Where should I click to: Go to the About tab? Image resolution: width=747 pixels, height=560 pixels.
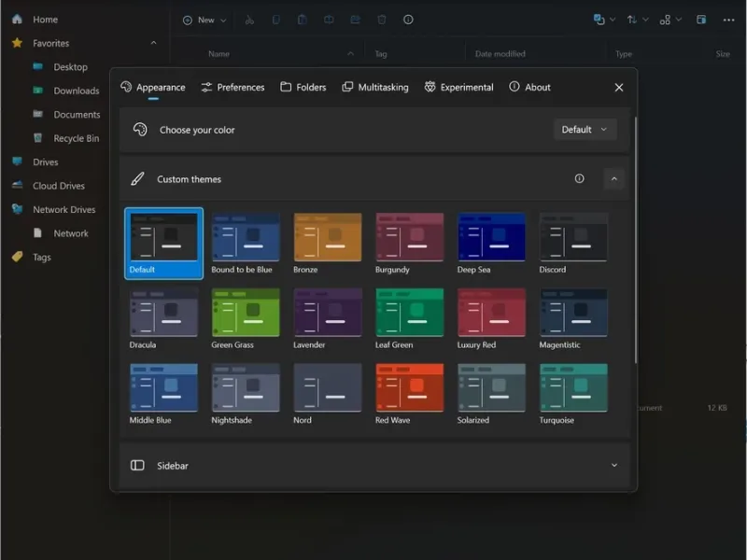[529, 88]
